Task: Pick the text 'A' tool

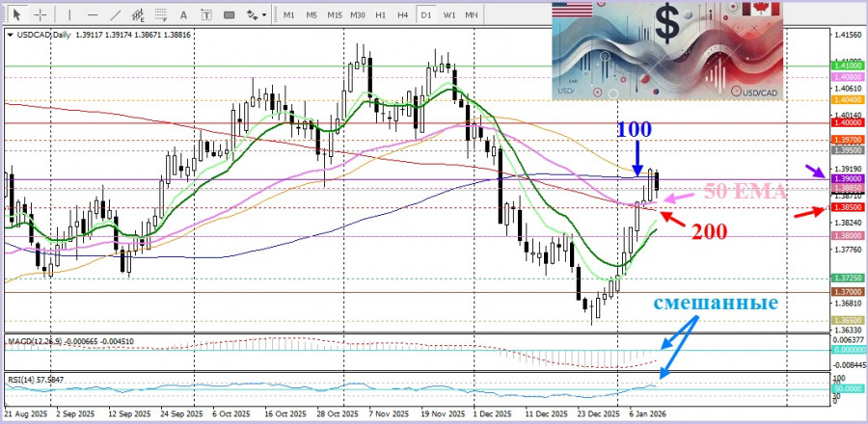Action: [184, 14]
